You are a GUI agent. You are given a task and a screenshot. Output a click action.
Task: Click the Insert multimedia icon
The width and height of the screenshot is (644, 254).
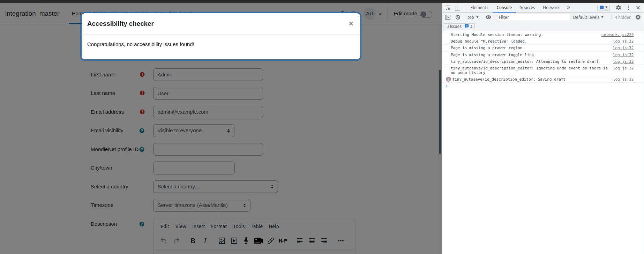pos(234,241)
